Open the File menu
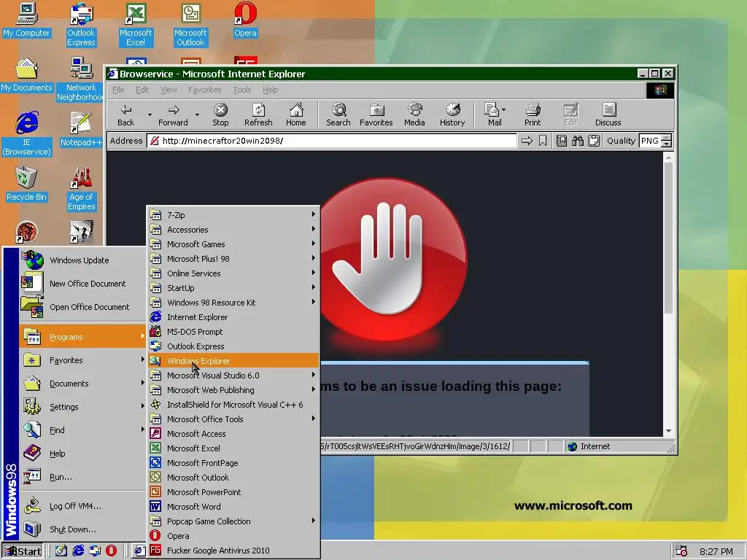Viewport: 747px width, 560px height. coord(118,90)
